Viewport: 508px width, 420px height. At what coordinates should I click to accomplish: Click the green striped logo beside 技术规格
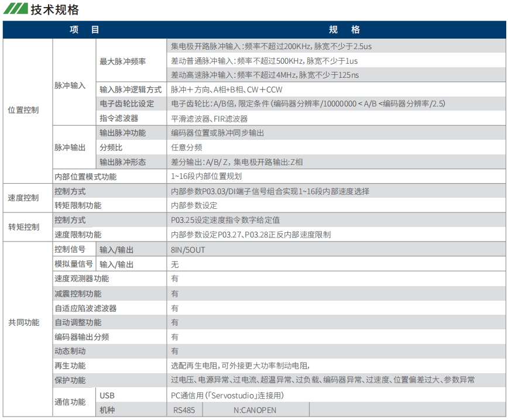[x=15, y=9]
